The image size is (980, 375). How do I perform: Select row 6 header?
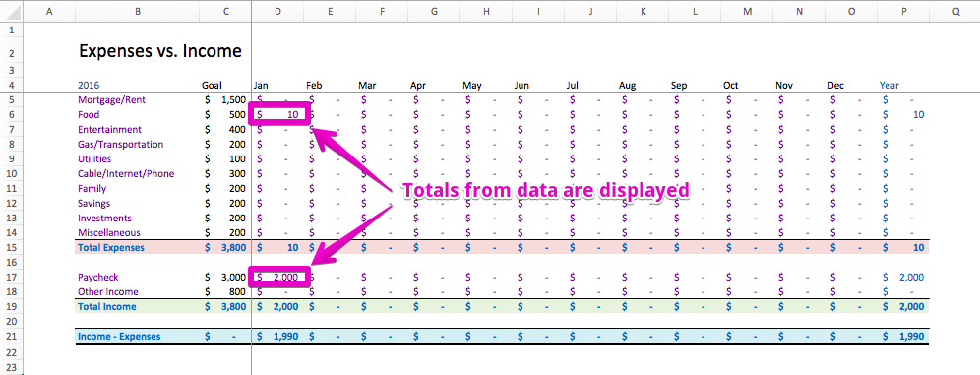click(x=12, y=115)
